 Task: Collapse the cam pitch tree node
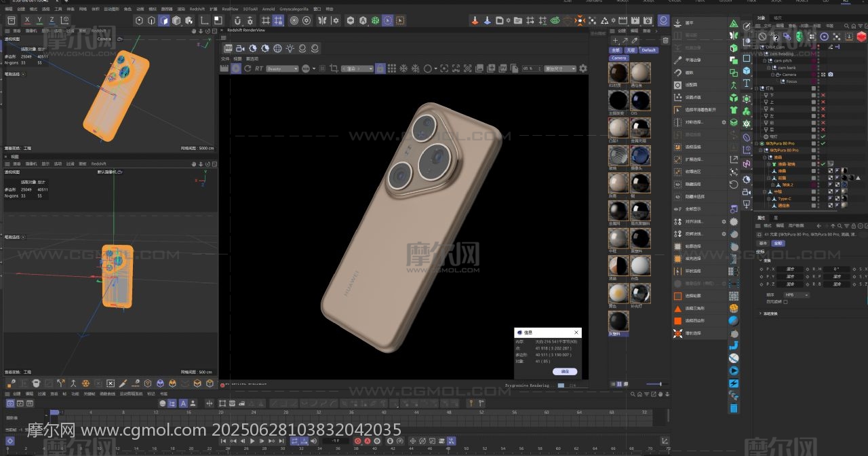click(x=764, y=60)
